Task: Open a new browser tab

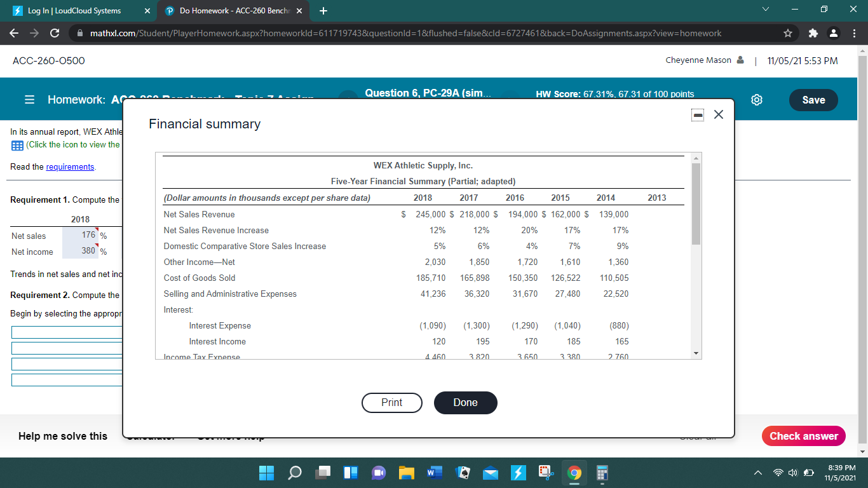Action: (x=323, y=11)
